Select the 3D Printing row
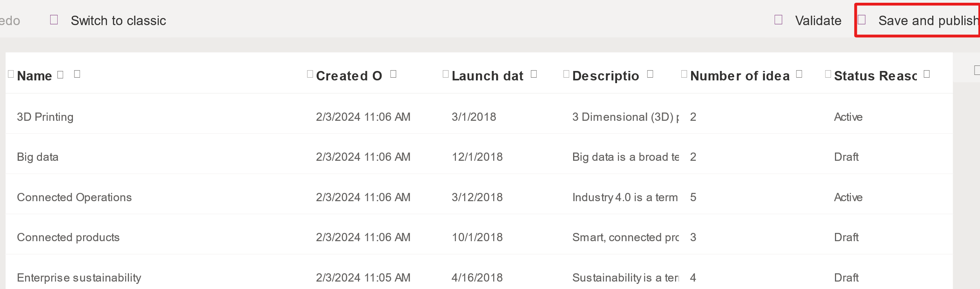 479,117
